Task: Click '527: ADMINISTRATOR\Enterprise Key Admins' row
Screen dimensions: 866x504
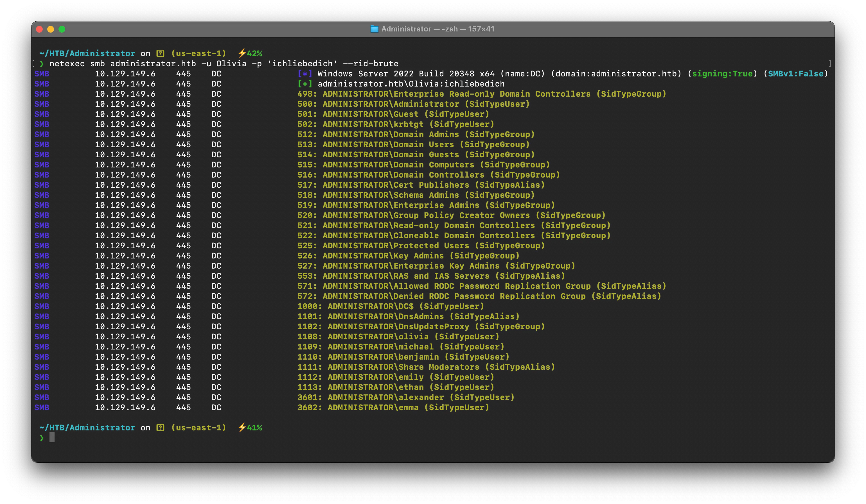Action: coord(436,266)
